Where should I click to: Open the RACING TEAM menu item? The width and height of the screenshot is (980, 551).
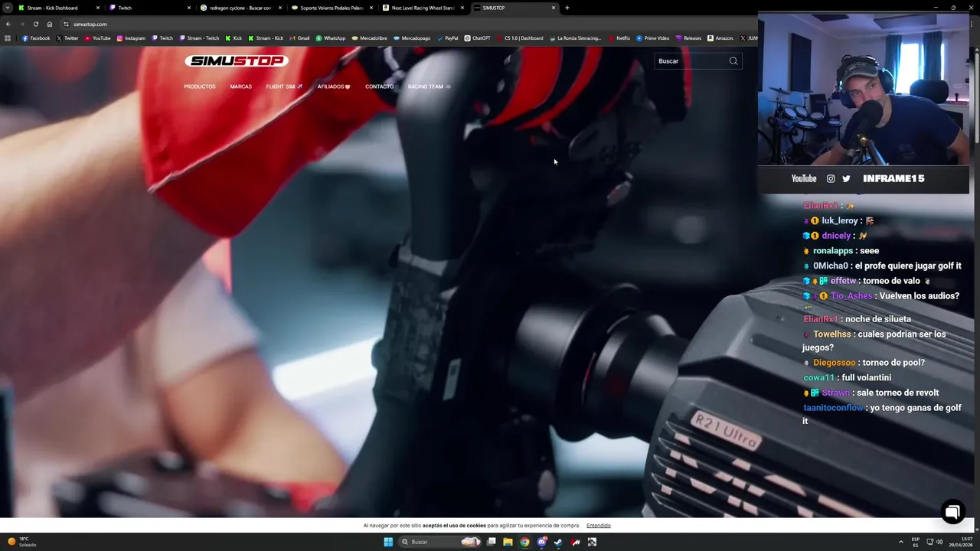point(429,86)
